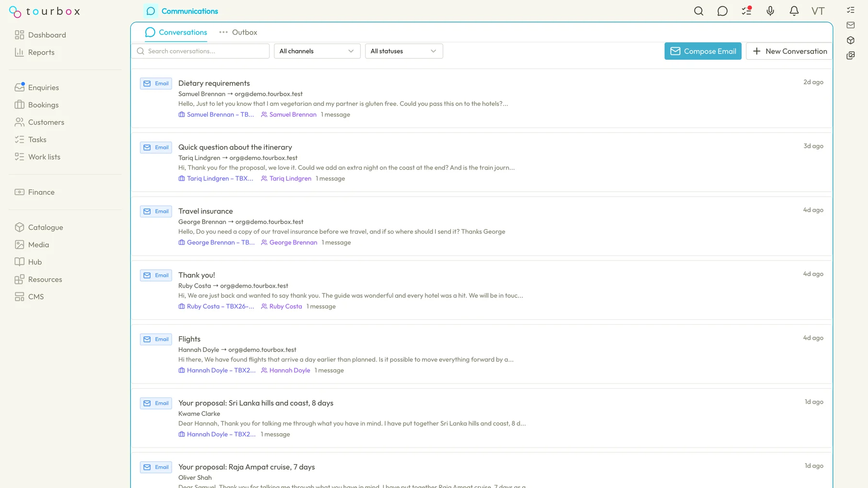The height and width of the screenshot is (488, 868).
Task: Open the Travel insurance conversation
Action: [x=481, y=226]
